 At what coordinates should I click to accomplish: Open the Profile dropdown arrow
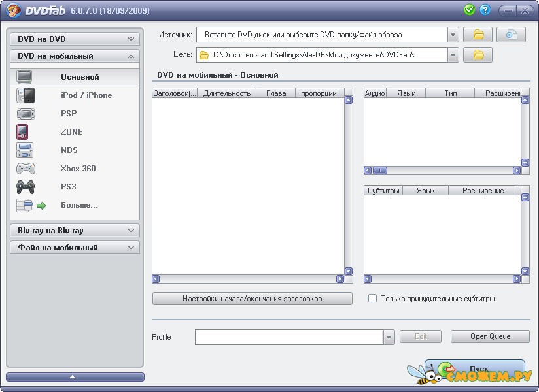click(389, 337)
